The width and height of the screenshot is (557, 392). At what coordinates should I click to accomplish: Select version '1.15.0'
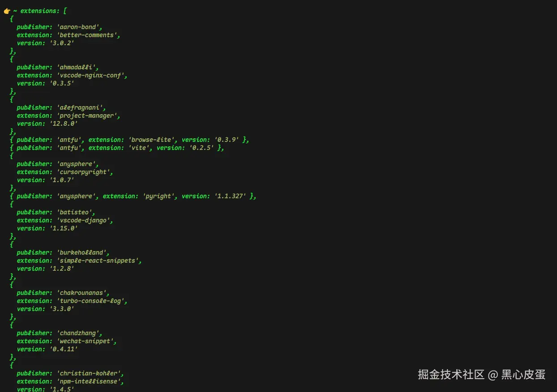[x=63, y=228]
